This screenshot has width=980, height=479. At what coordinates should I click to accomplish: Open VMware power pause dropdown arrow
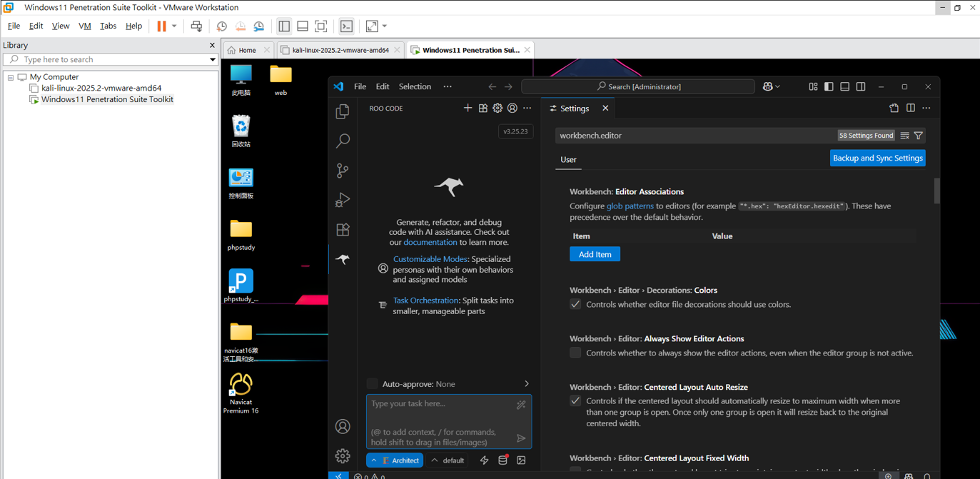pyautogui.click(x=174, y=26)
